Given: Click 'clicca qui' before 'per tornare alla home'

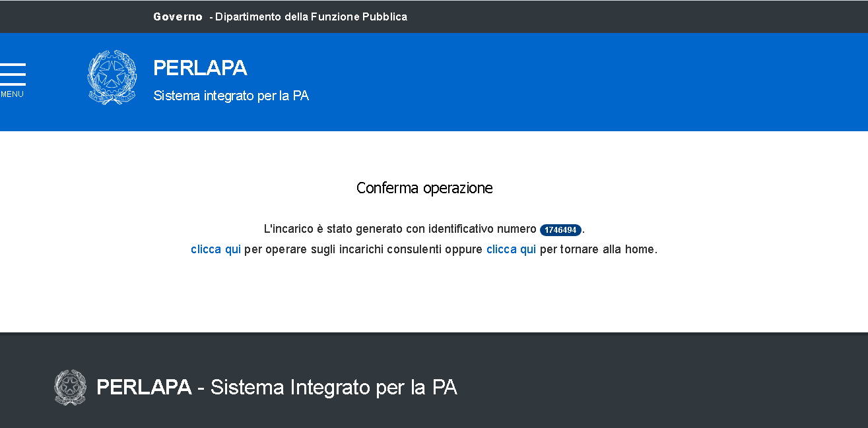Looking at the screenshot, I should click(x=511, y=249).
